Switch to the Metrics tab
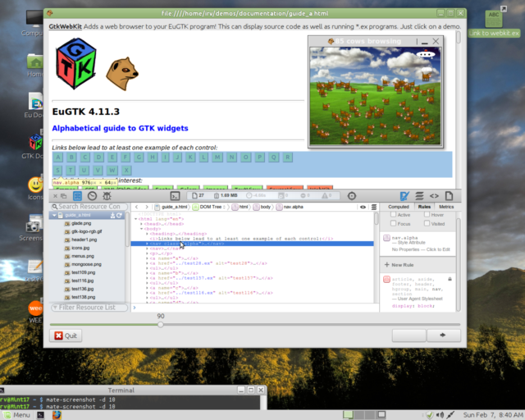525x420 pixels. coord(446,207)
